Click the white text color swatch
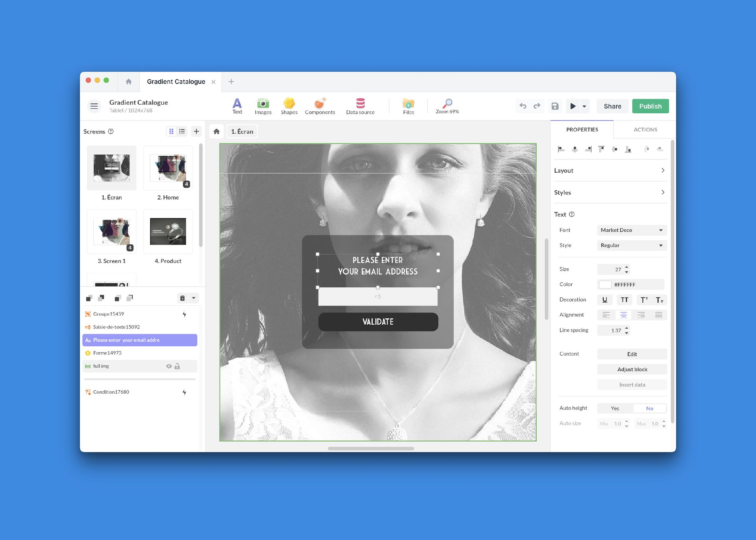 [x=605, y=285]
